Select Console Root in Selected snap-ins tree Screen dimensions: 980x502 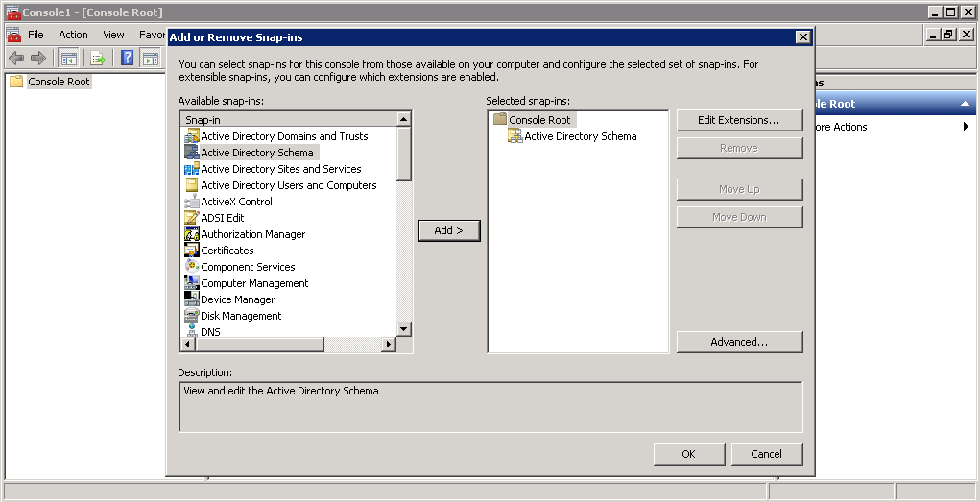[x=539, y=120]
